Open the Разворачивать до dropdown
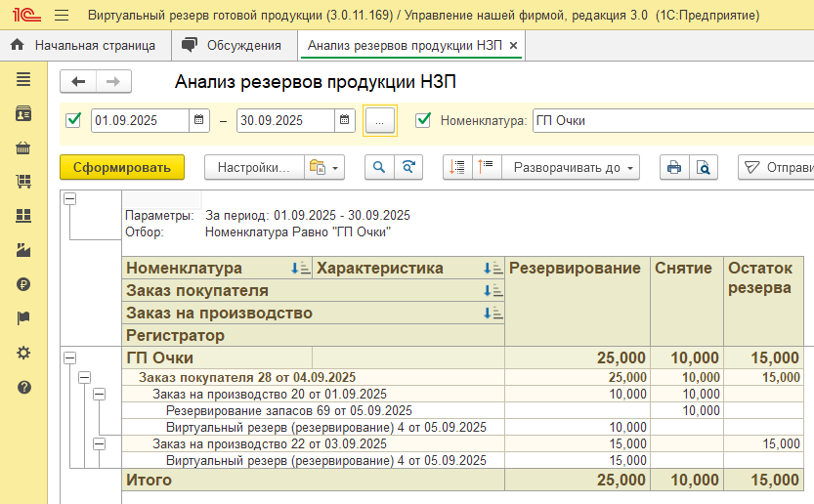Screen dimensions: 814x504 pyautogui.click(x=571, y=167)
